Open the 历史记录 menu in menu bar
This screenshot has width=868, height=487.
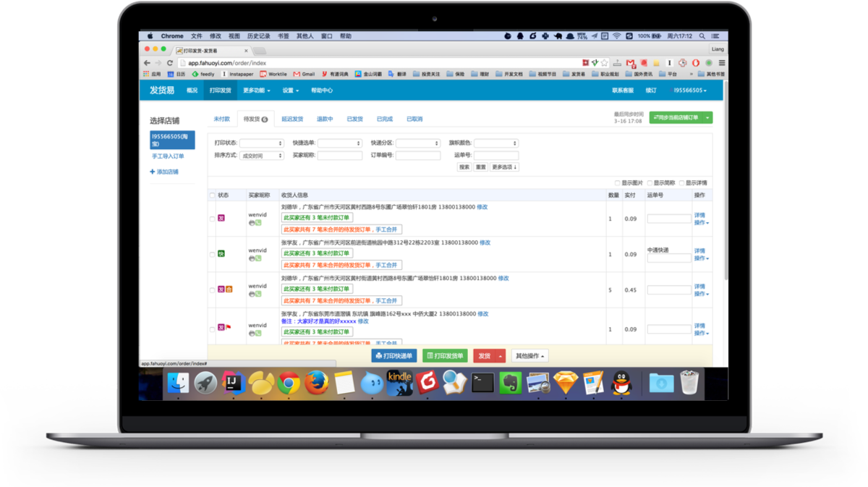point(258,35)
